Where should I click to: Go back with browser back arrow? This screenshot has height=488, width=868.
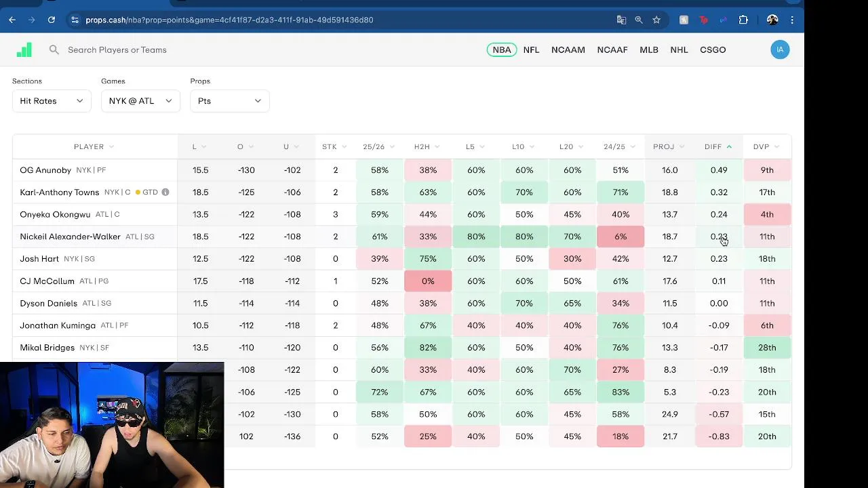12,20
